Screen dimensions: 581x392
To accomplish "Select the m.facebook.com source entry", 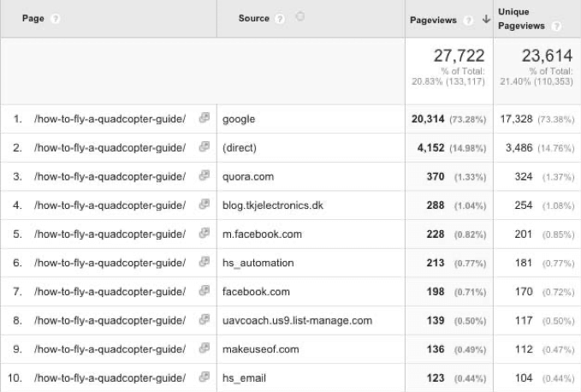I will (x=262, y=235).
